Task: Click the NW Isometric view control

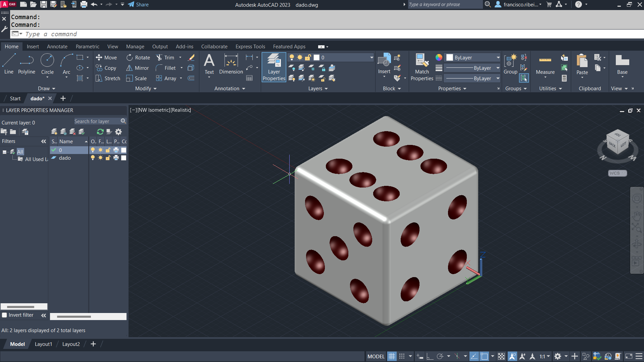Action: [x=153, y=110]
